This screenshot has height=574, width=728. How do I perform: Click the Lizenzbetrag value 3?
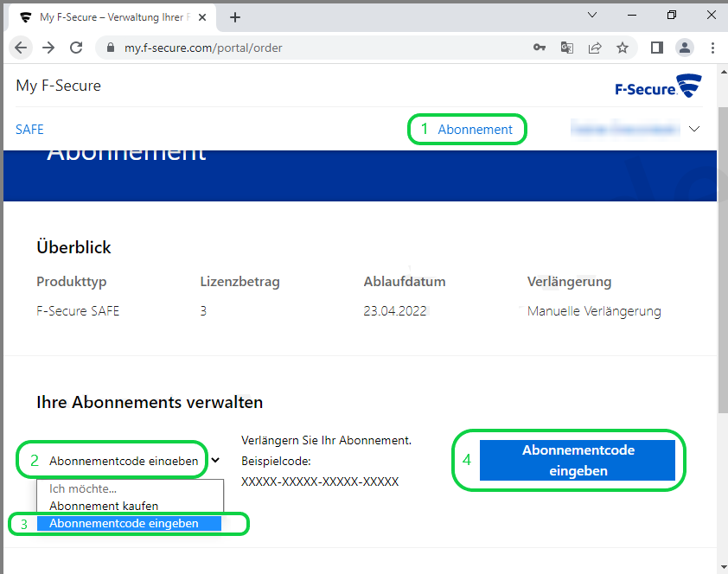[x=203, y=311]
